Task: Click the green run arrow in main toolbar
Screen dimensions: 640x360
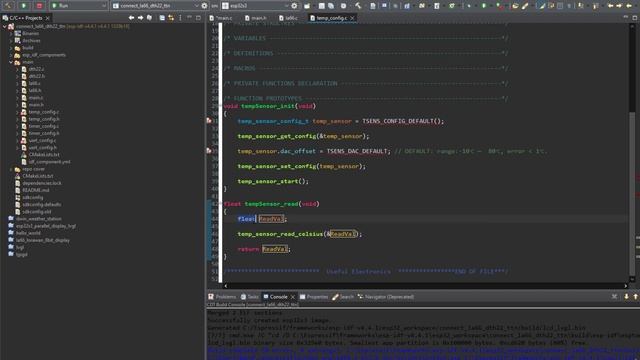Action: [x=484, y=6]
